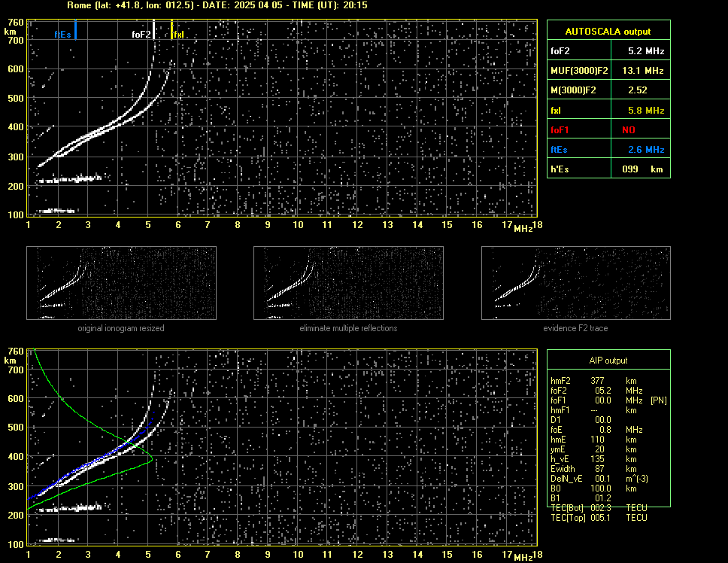Screen dimensions: 728x563
Task: Click the TEC[Bot] 002.3 TECU row
Action: coord(599,508)
